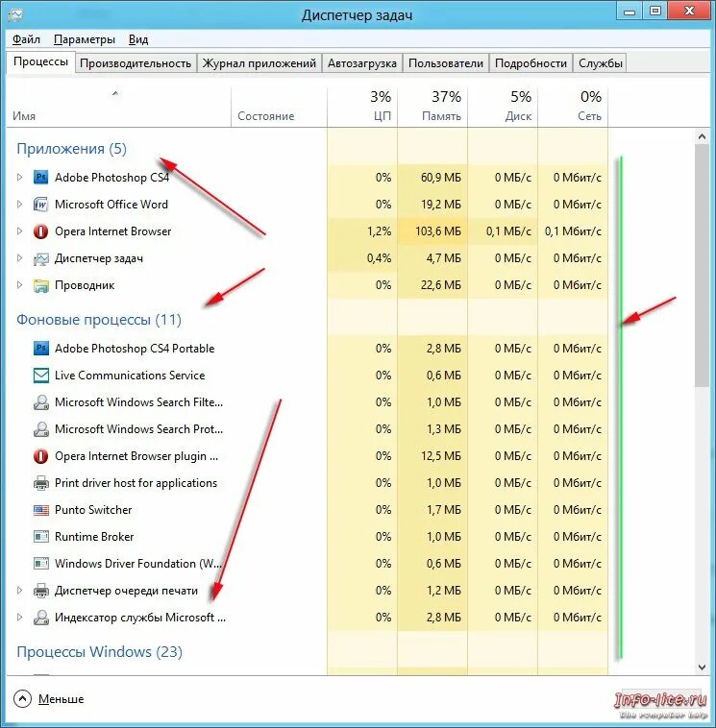Click the Microsoft Windows Search Protocol icon

point(41,429)
